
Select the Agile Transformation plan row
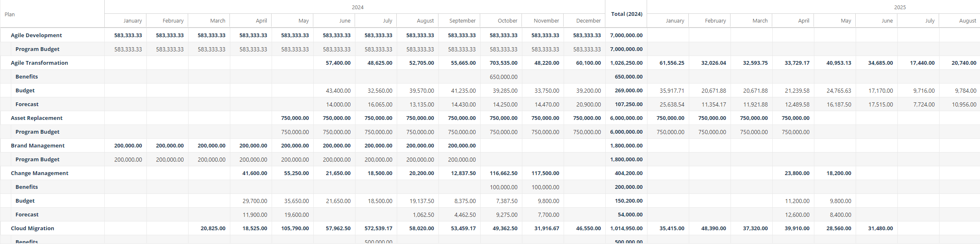coord(39,63)
